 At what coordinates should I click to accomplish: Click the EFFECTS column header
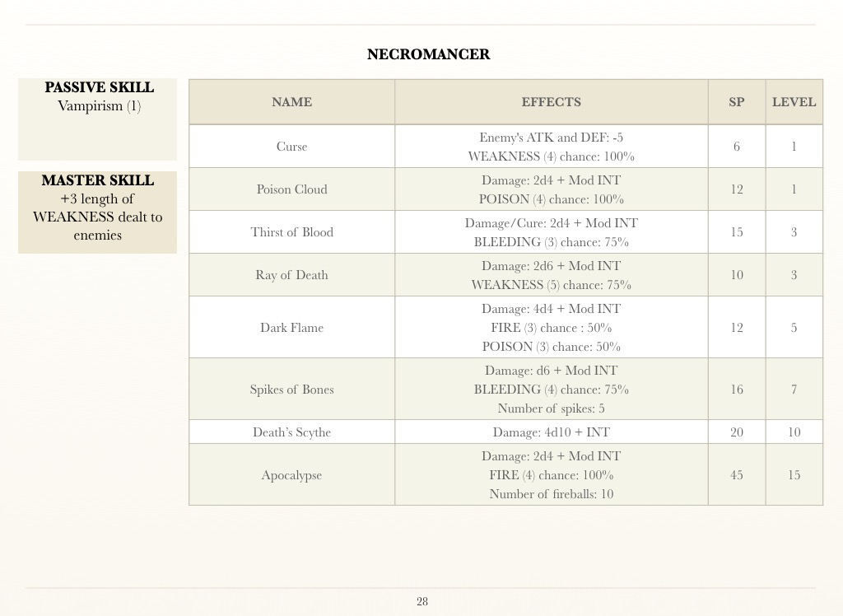tap(551, 102)
